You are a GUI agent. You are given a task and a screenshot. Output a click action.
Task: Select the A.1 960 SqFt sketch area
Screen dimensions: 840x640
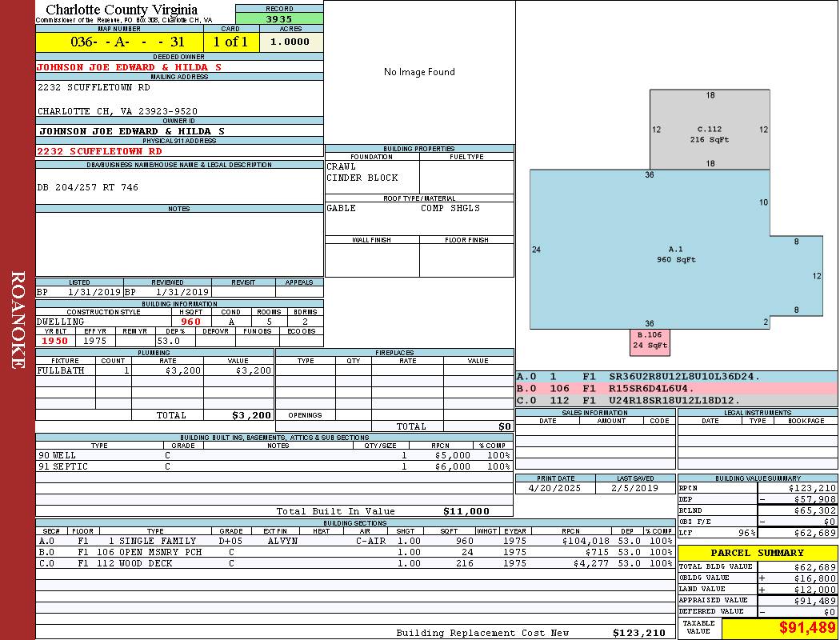pos(675,250)
